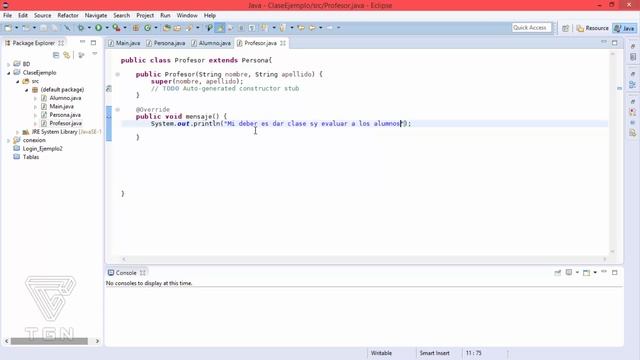The height and width of the screenshot is (360, 640).
Task: Minimize the Console panel
Action: (604, 272)
